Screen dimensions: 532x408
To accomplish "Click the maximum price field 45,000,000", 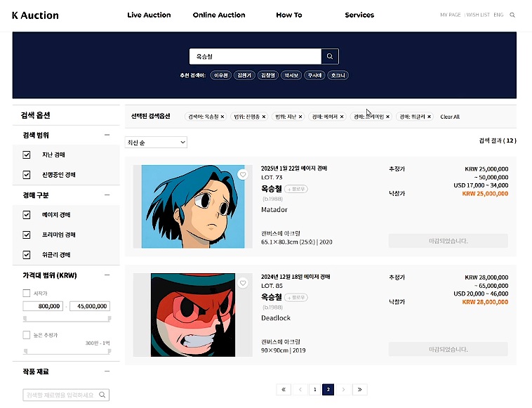I will (x=90, y=306).
